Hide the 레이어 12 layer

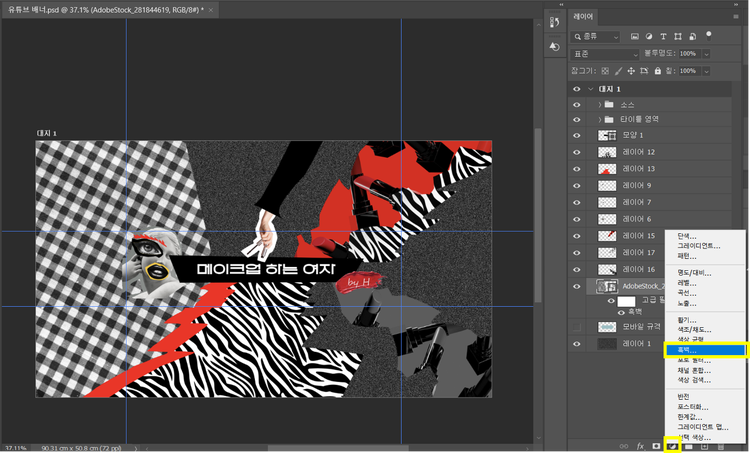576,151
